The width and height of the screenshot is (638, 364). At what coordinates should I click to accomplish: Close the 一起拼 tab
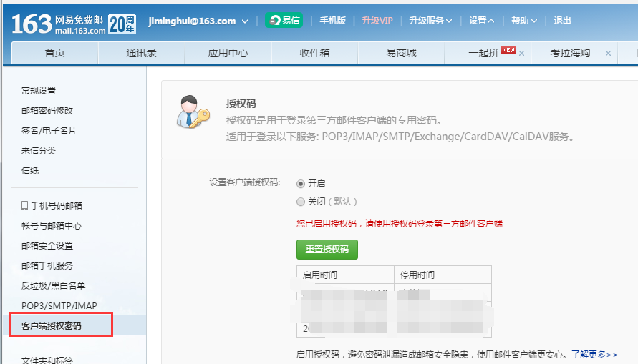(521, 53)
